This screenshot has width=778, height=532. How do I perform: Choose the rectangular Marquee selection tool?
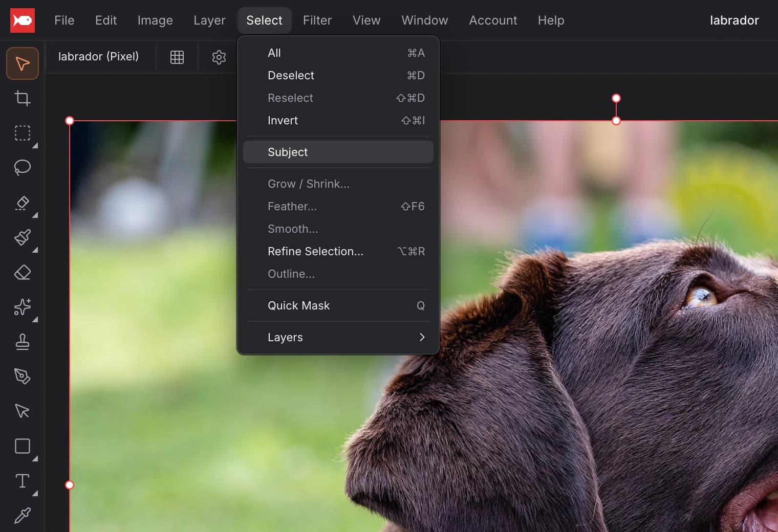coord(23,133)
